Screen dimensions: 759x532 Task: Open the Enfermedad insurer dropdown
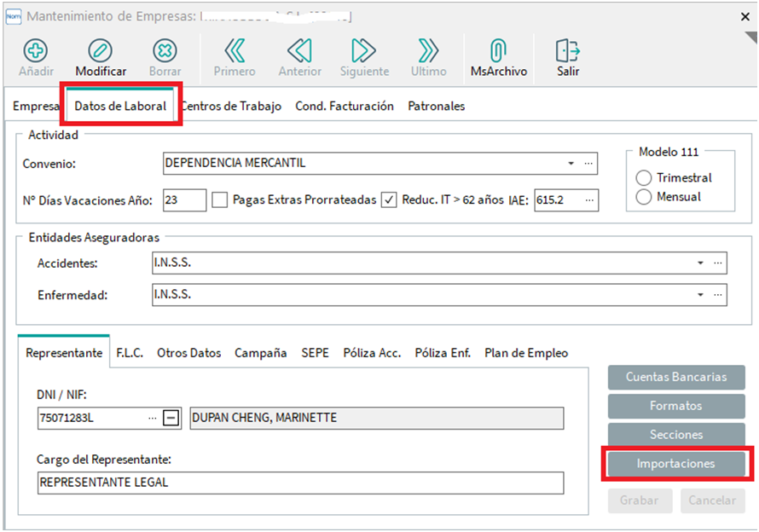[700, 295]
